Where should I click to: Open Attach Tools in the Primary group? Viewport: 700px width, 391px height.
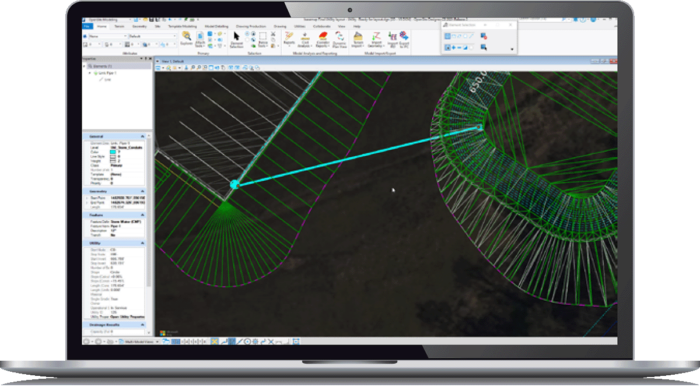[200, 40]
